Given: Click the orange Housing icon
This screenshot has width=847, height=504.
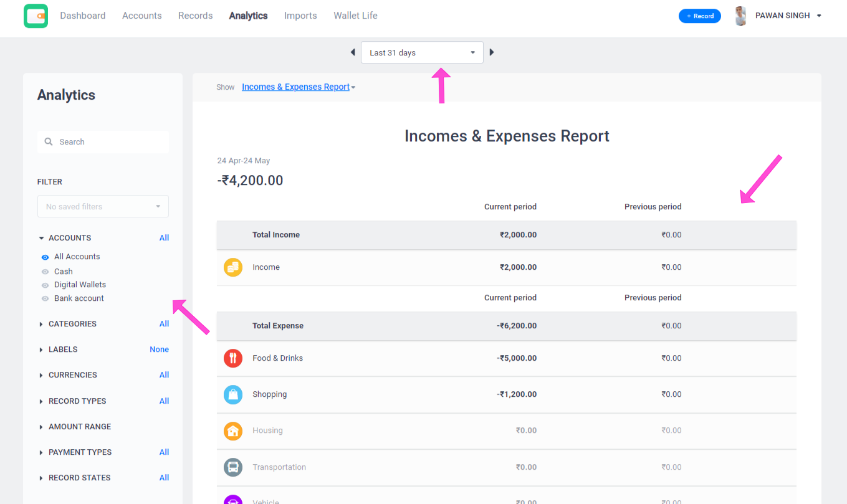Looking at the screenshot, I should (233, 430).
